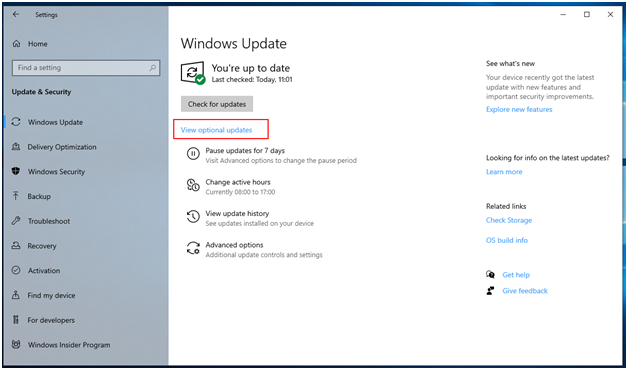
Task: Click the Last checked: Today, 11:01 text
Action: click(x=252, y=80)
